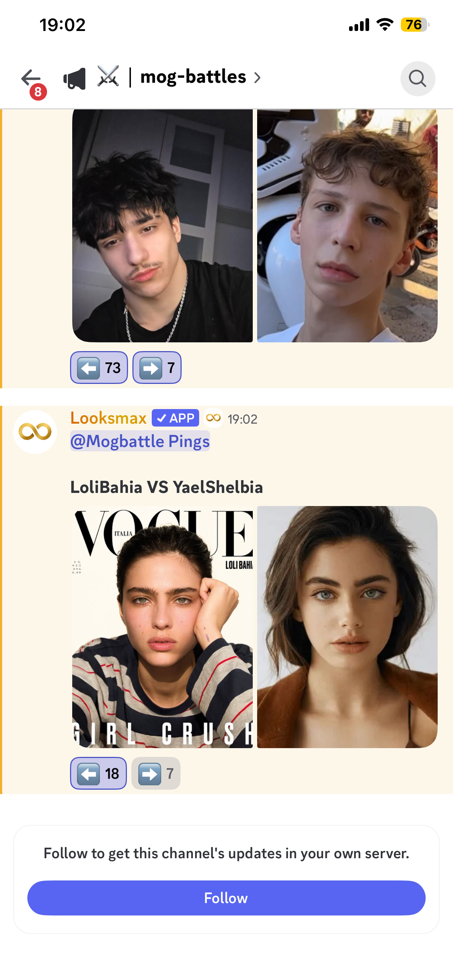The width and height of the screenshot is (453, 980).
Task: Toggle right arrow reaction on first battle
Action: click(x=157, y=367)
